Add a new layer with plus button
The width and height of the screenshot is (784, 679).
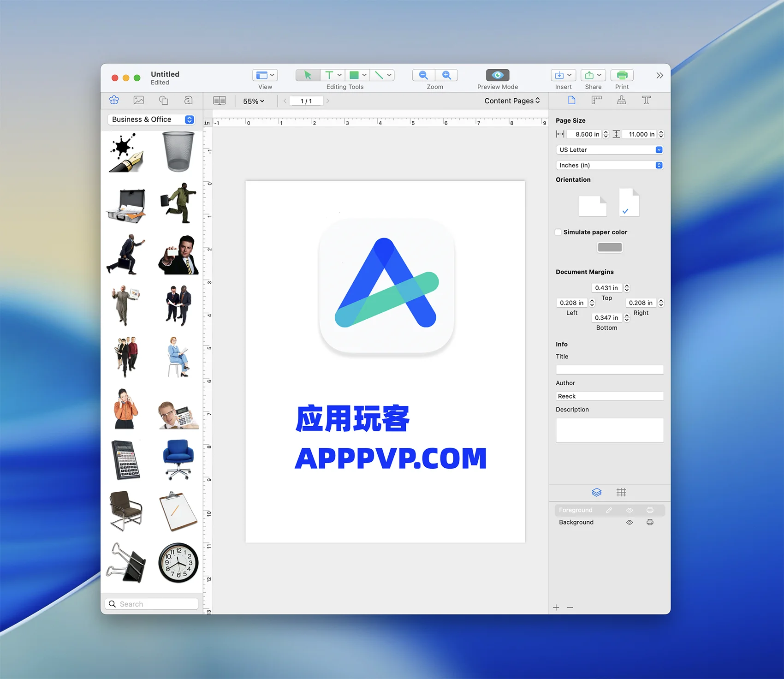click(556, 608)
